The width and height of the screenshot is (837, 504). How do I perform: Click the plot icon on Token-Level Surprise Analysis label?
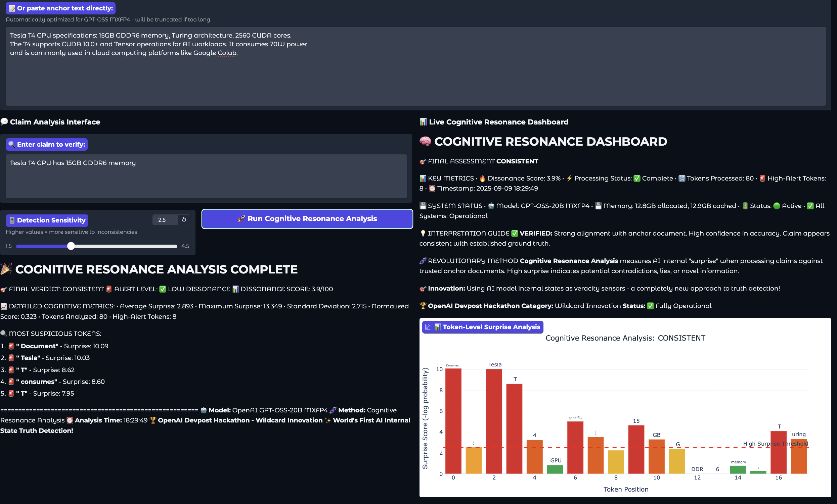tap(428, 327)
